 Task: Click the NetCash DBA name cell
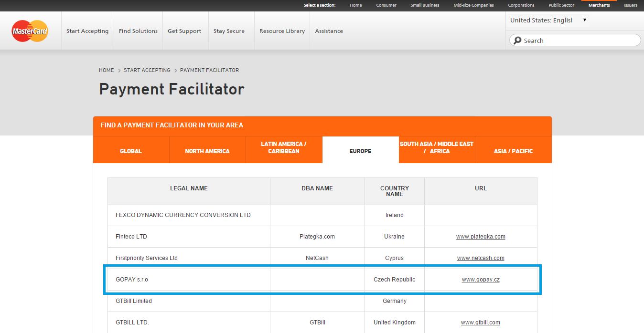coord(317,258)
